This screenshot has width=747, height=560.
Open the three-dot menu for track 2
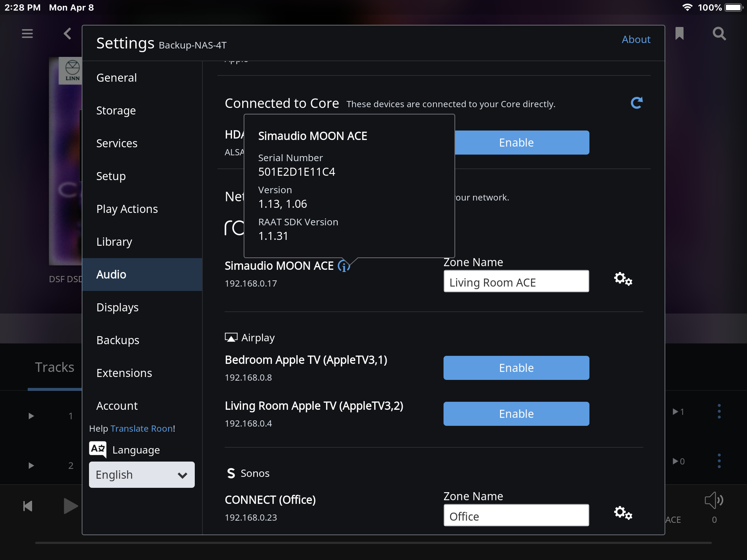[x=719, y=461]
